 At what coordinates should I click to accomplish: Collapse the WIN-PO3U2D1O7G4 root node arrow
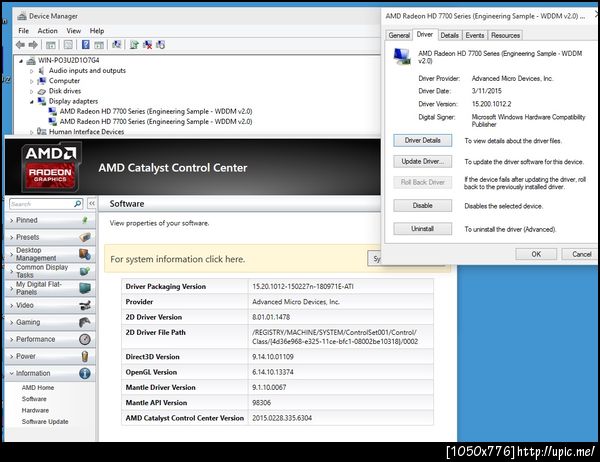pyautogui.click(x=21, y=60)
